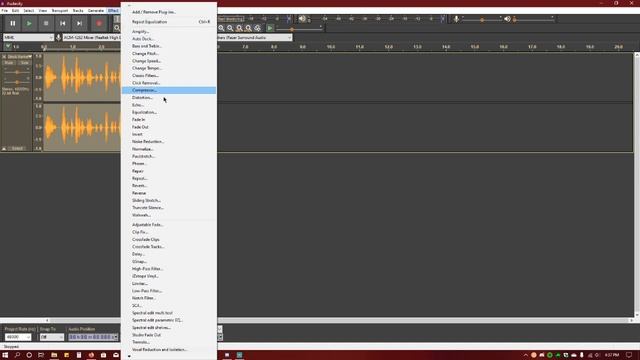The width and height of the screenshot is (640, 360).
Task: Open the View menu
Action: pyautogui.click(x=43, y=11)
